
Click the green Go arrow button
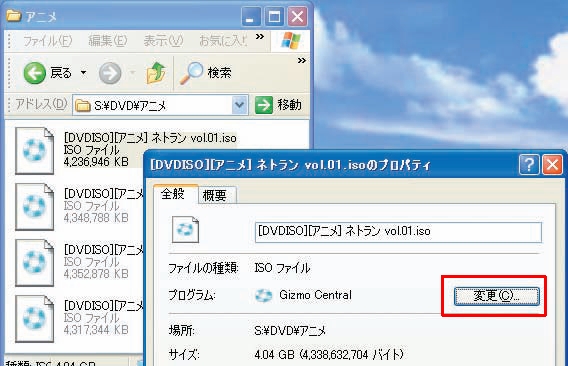(264, 105)
